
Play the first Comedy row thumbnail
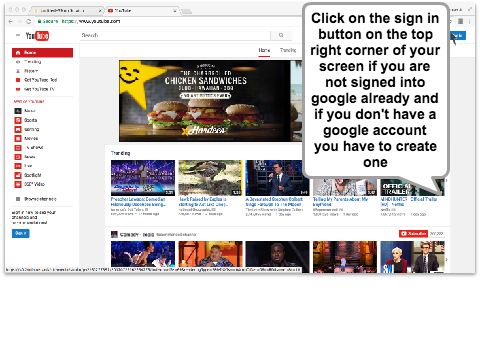(x=143, y=254)
